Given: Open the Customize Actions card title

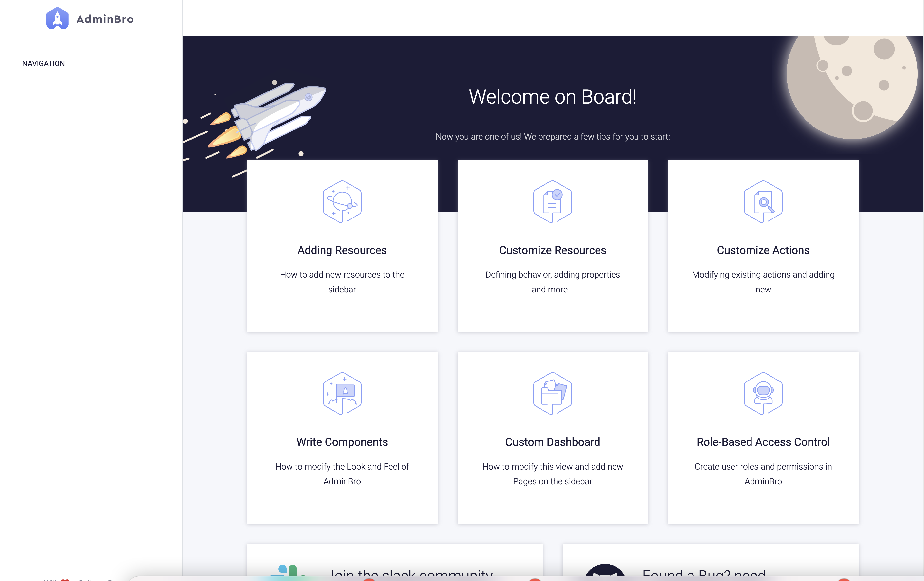Looking at the screenshot, I should [763, 250].
